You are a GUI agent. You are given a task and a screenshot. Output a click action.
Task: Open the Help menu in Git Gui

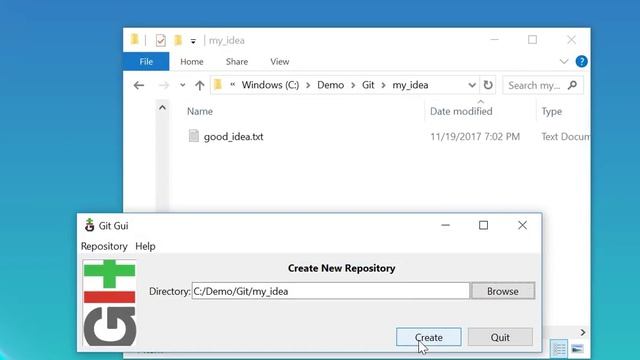tap(145, 246)
